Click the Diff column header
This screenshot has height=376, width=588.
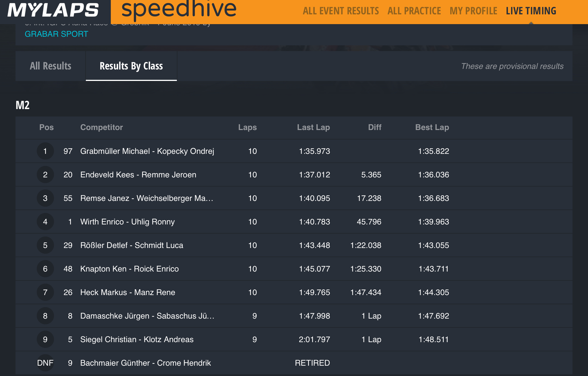pos(375,127)
